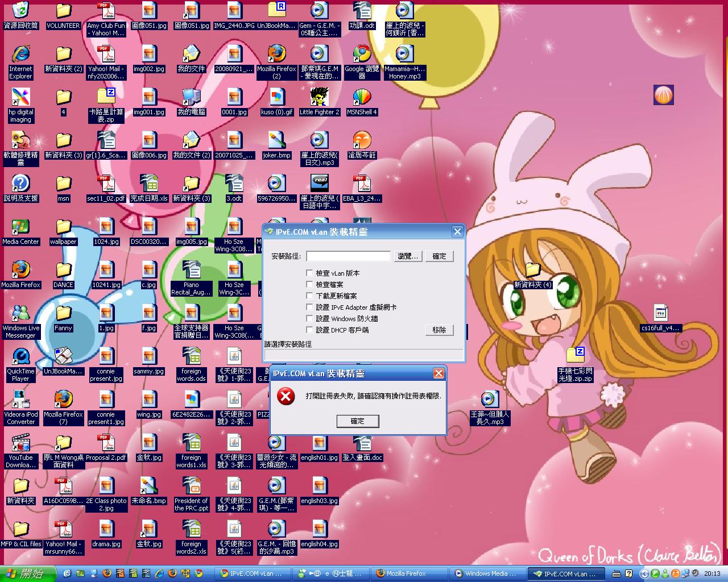
Task: Select the 軟體修理精靈 desktop icon
Action: [x=20, y=148]
